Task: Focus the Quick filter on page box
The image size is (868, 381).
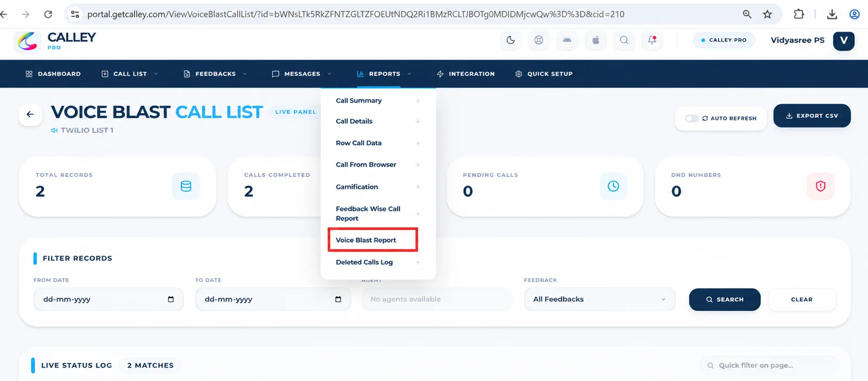Action: (769, 365)
